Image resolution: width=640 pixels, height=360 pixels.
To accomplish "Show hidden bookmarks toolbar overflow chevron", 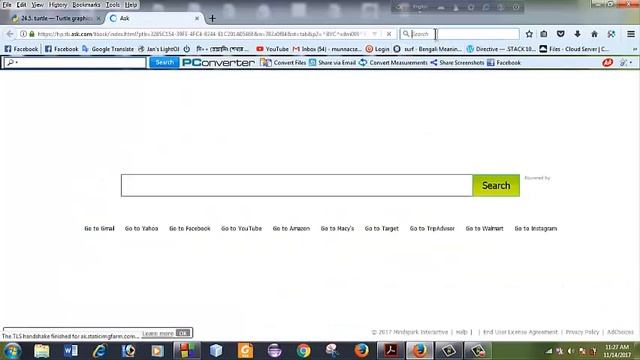I will pos(635,49).
